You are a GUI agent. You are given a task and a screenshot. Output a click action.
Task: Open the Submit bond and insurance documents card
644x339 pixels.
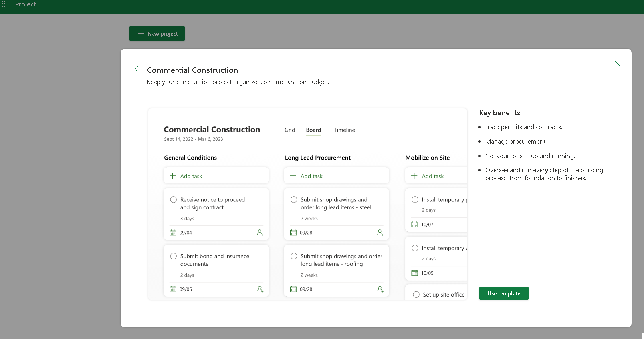216,271
